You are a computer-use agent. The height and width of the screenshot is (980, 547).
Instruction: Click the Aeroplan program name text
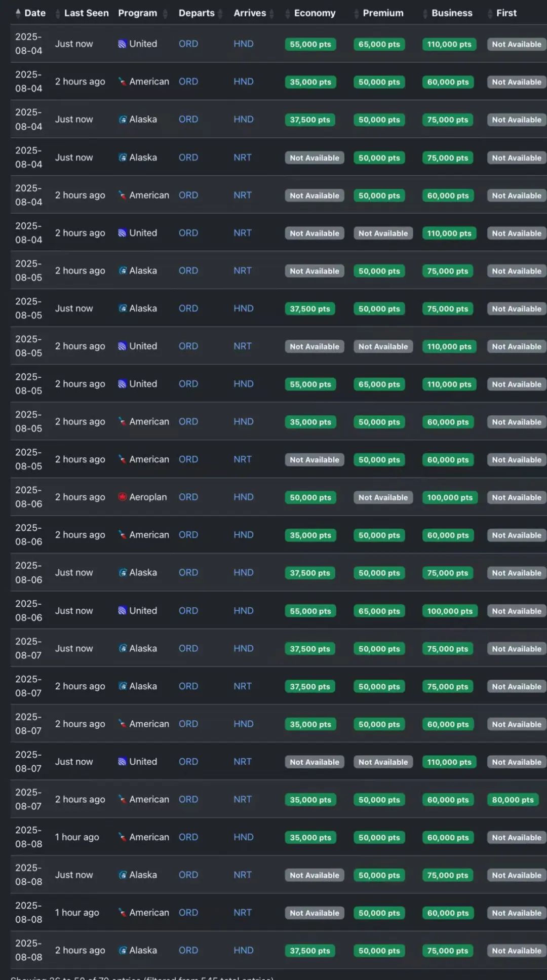pos(148,497)
